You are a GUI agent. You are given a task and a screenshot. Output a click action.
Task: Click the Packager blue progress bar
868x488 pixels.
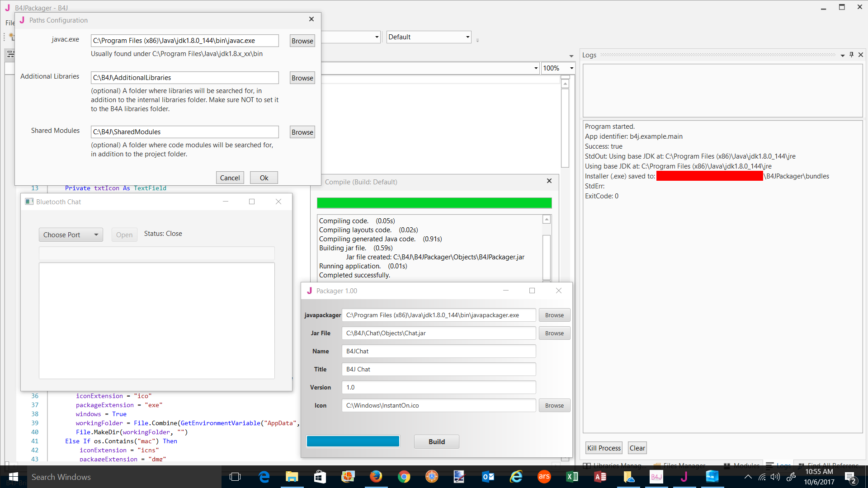(x=353, y=441)
